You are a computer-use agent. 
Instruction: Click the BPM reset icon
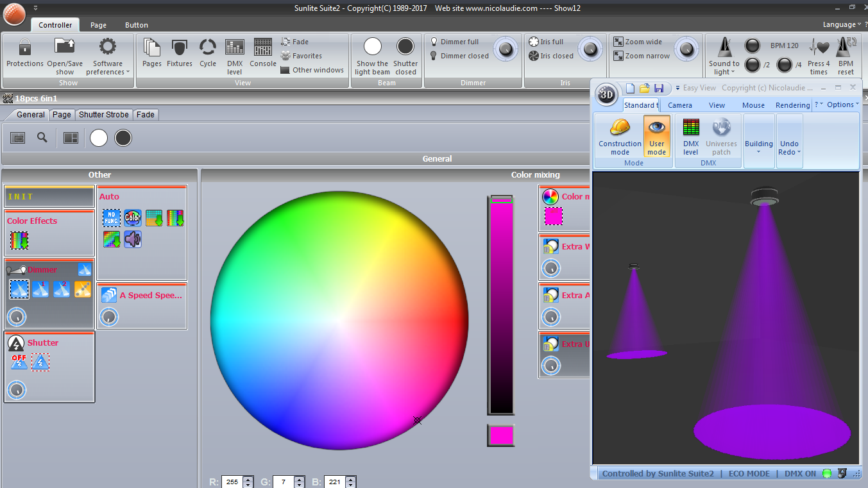pyautogui.click(x=846, y=48)
